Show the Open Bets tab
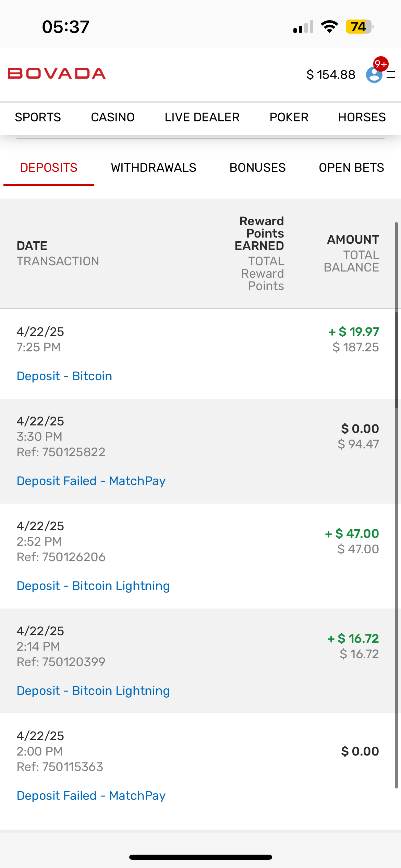The width and height of the screenshot is (401, 868). pos(351,168)
